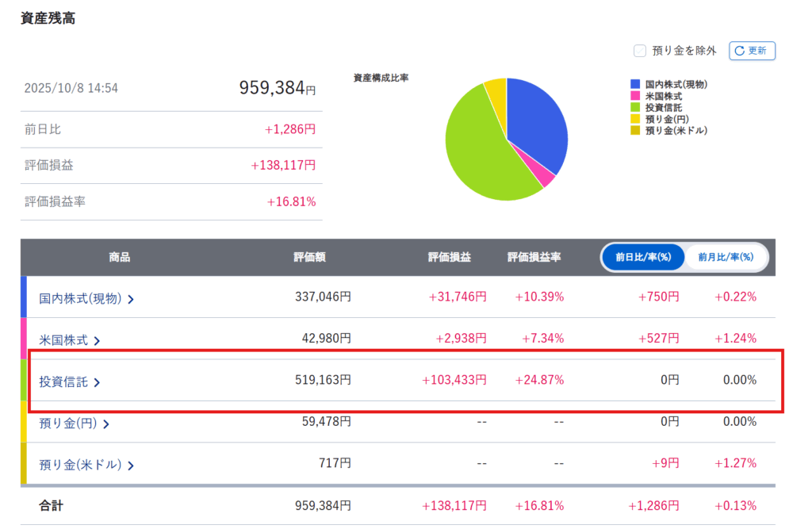Viewport: 812px width, 529px height.
Task: Open the 国内株式(現物) link
Action: tap(80, 299)
